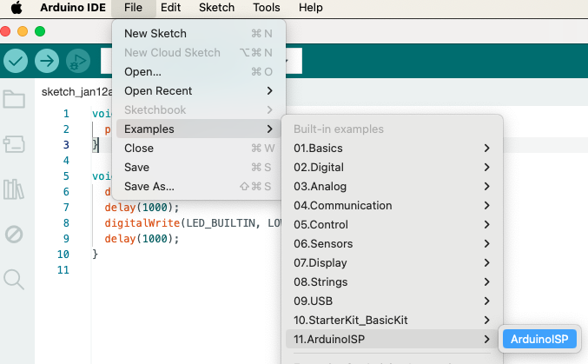The image size is (588, 364).
Task: Close the open File menu
Action: [133, 8]
